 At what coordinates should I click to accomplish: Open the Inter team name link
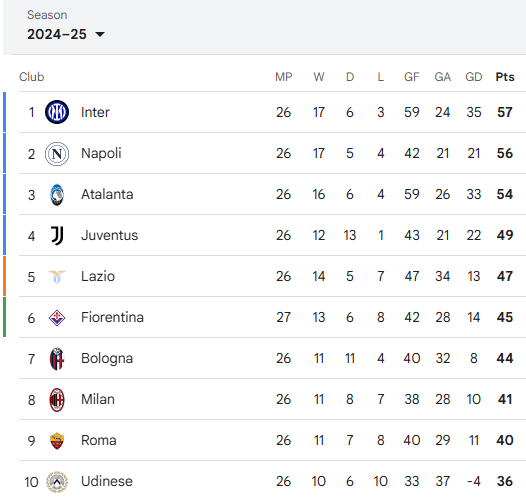[95, 112]
